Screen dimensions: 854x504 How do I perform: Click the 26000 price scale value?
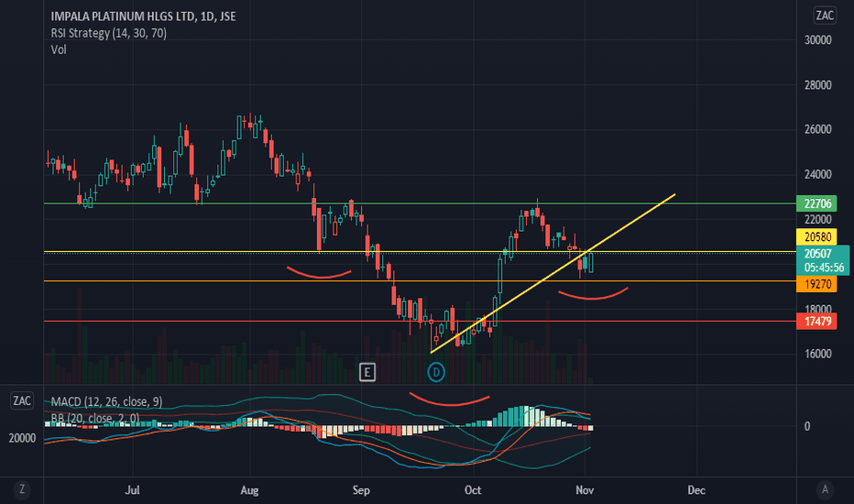coord(818,129)
